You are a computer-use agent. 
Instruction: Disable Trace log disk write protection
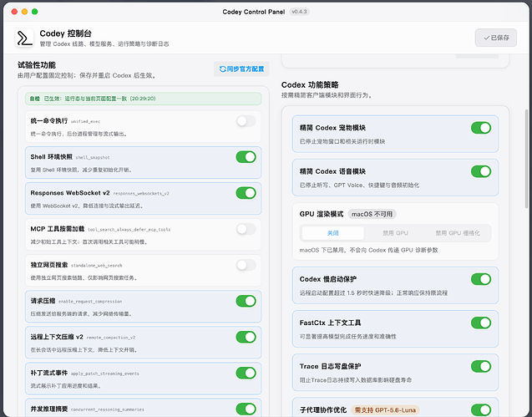pos(481,366)
